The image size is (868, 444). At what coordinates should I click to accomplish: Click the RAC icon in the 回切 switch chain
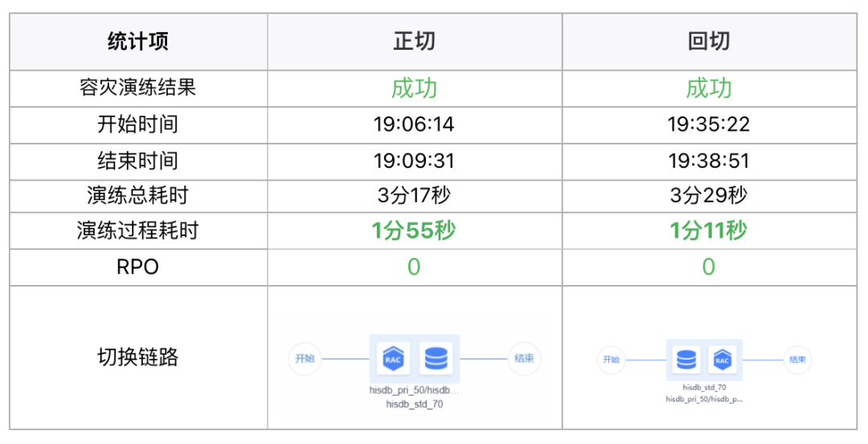point(722,360)
